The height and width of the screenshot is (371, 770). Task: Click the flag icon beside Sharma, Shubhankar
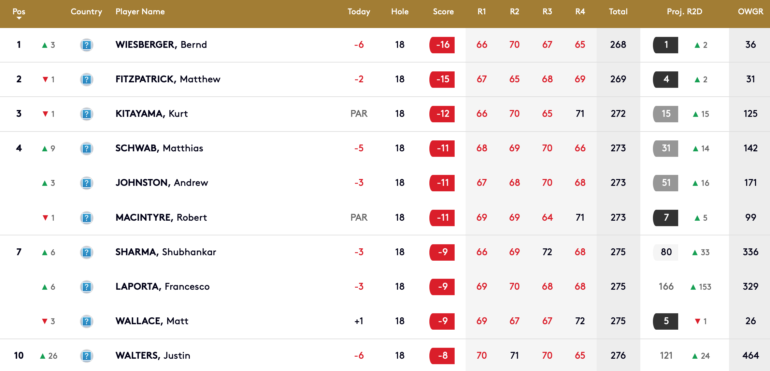coord(86,253)
